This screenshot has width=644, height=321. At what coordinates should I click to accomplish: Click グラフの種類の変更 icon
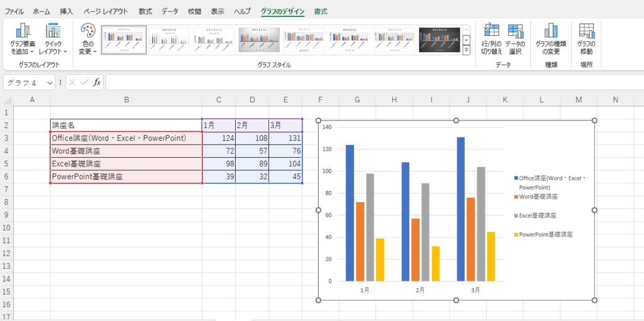coord(550,40)
